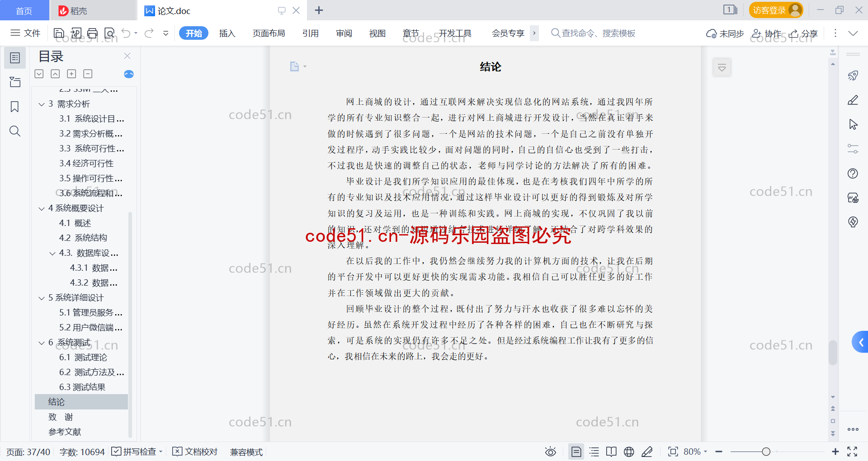Expand more ribbon tabs chevron arrow

(x=534, y=33)
